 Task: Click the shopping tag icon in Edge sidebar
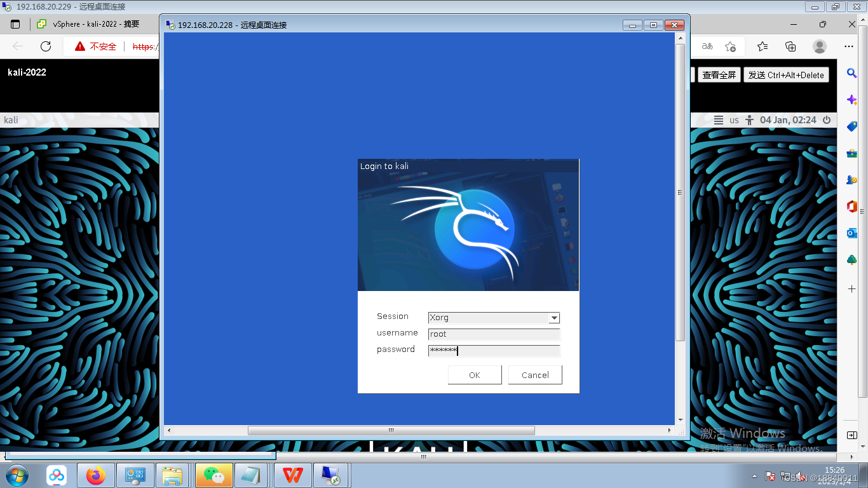(x=851, y=126)
